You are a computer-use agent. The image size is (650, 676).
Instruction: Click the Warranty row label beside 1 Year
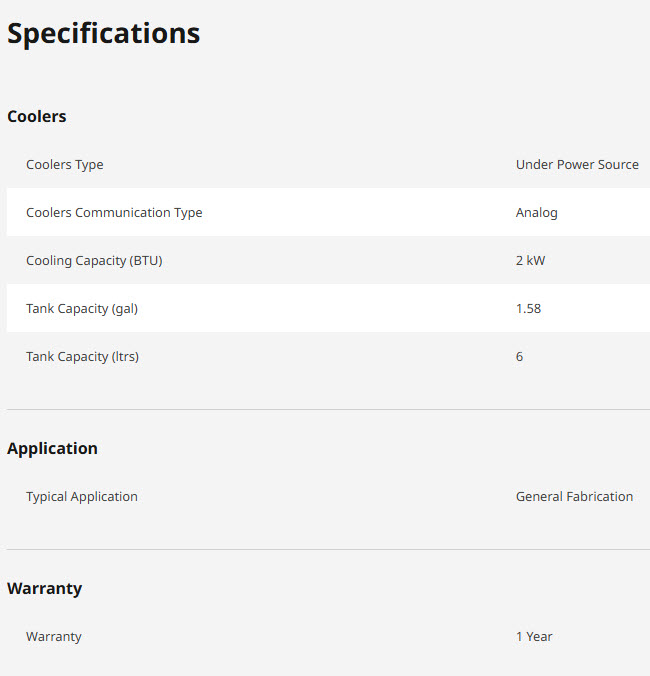point(54,636)
